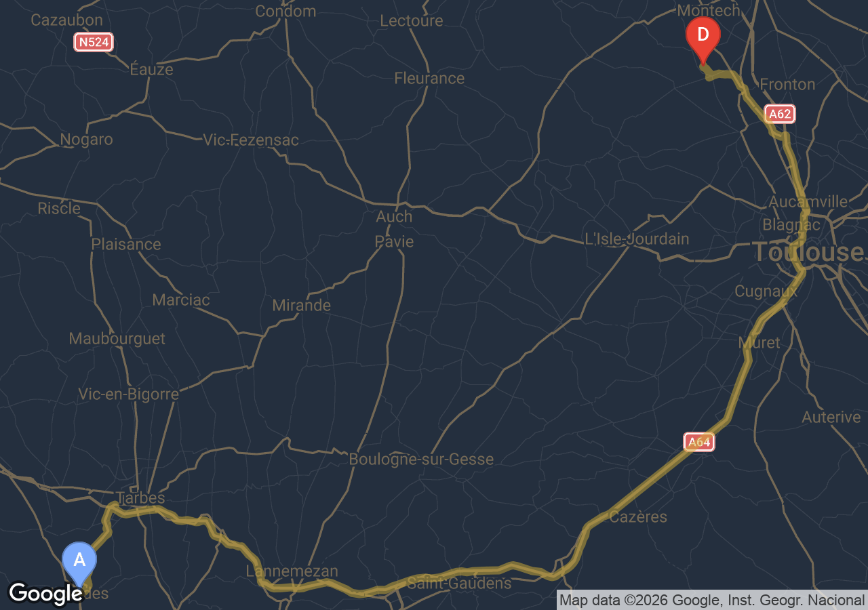
Task: Select the Blagnac label near Toulouse
Action: (791, 224)
